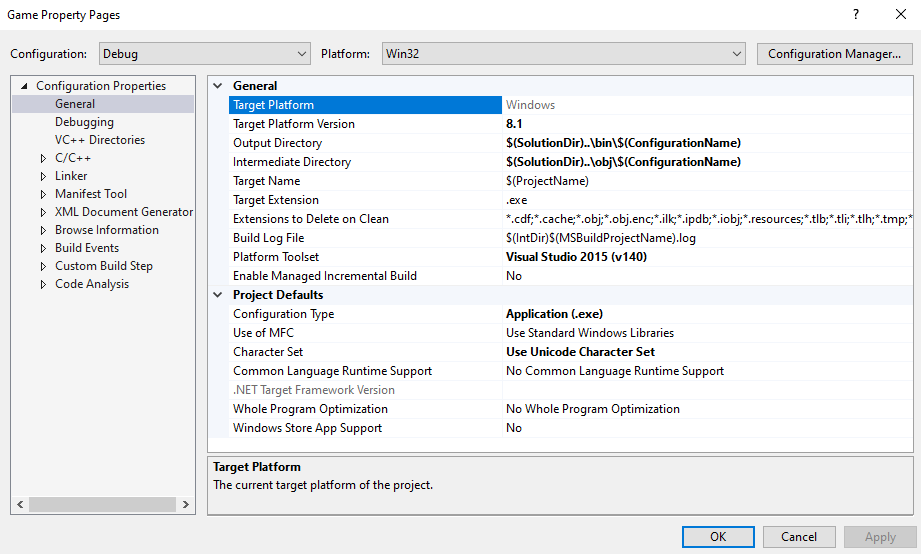This screenshot has width=921, height=554.
Task: Click the .exe extension value
Action: pos(517,200)
